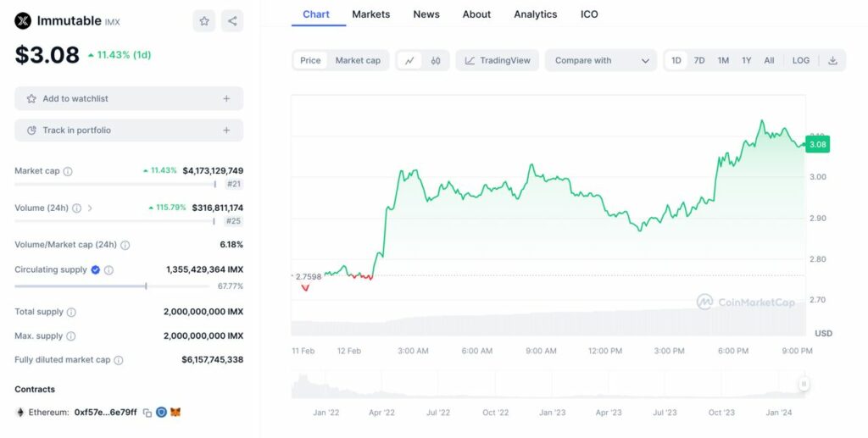The height and width of the screenshot is (438, 868).
Task: Switch to the Analytics tab
Action: (x=536, y=14)
